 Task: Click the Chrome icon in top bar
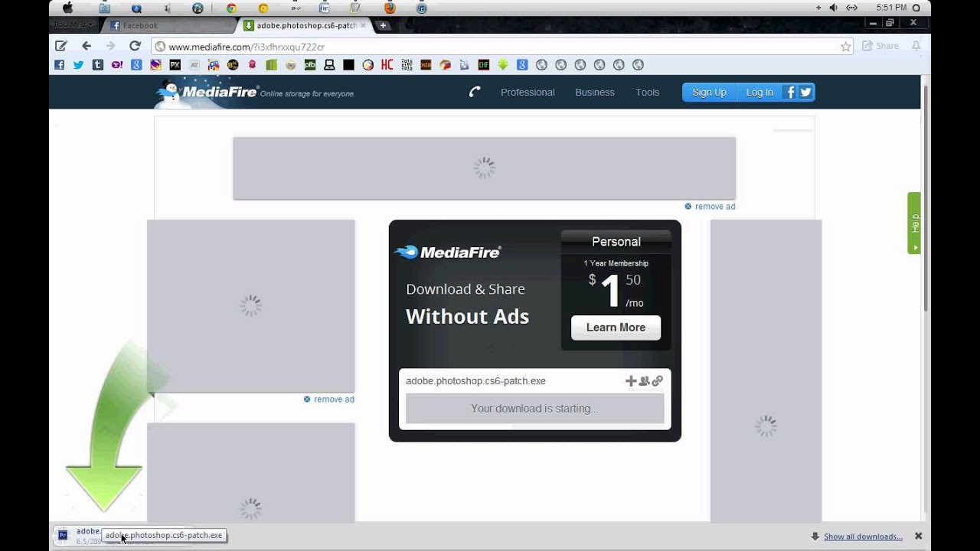click(x=231, y=8)
